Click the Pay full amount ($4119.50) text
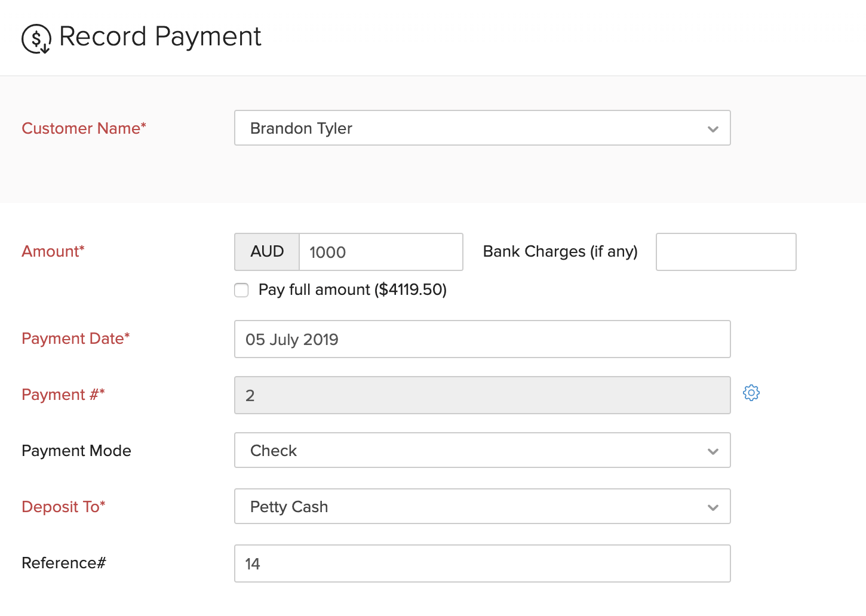 (x=352, y=290)
